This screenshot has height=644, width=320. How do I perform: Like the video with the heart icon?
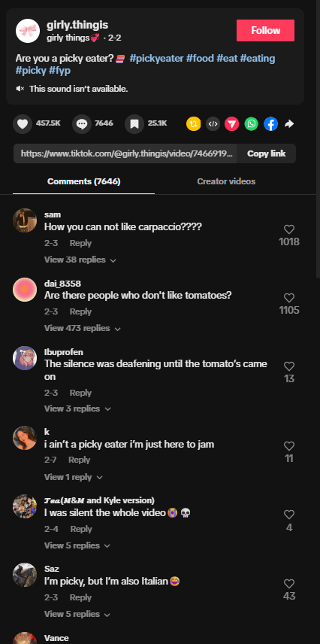(x=23, y=124)
